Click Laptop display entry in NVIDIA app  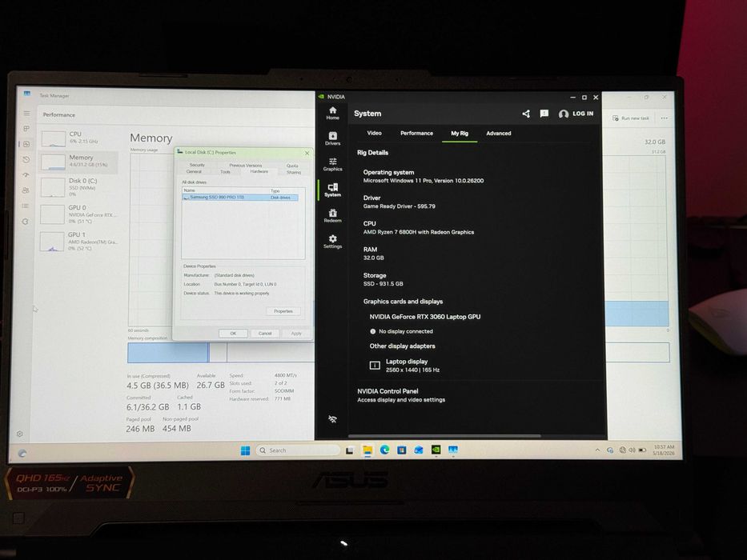point(405,366)
